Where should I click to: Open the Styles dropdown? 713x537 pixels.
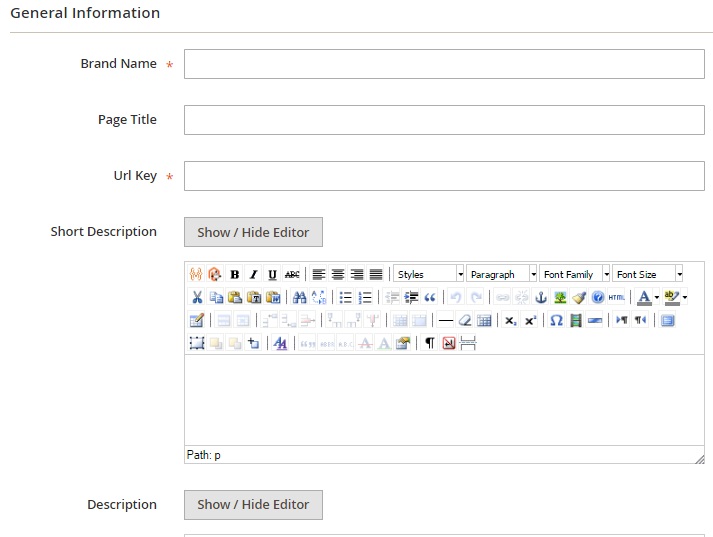click(429, 274)
